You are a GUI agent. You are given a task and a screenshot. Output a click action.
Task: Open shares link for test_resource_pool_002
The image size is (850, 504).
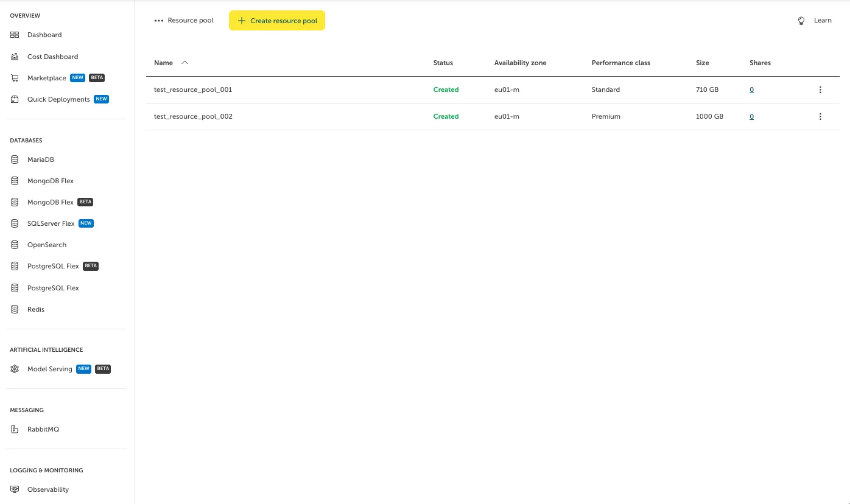751,116
